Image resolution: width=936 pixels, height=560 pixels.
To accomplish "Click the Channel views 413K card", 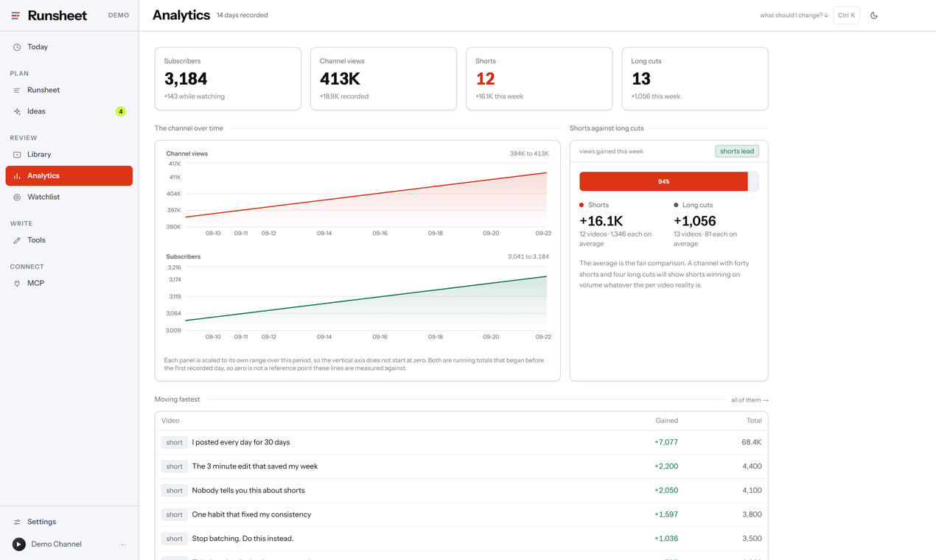I will [x=383, y=79].
